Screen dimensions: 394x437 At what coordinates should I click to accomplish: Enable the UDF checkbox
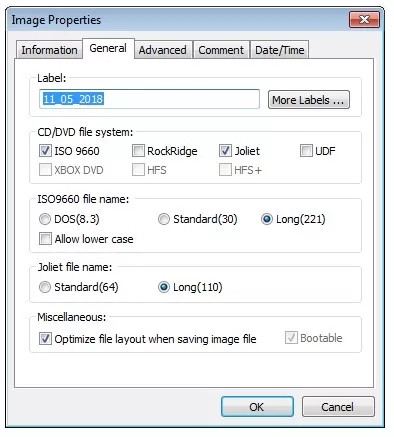(306, 151)
